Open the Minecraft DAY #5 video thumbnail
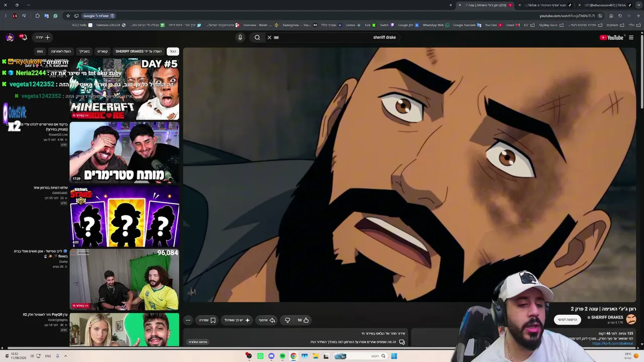 (124, 89)
